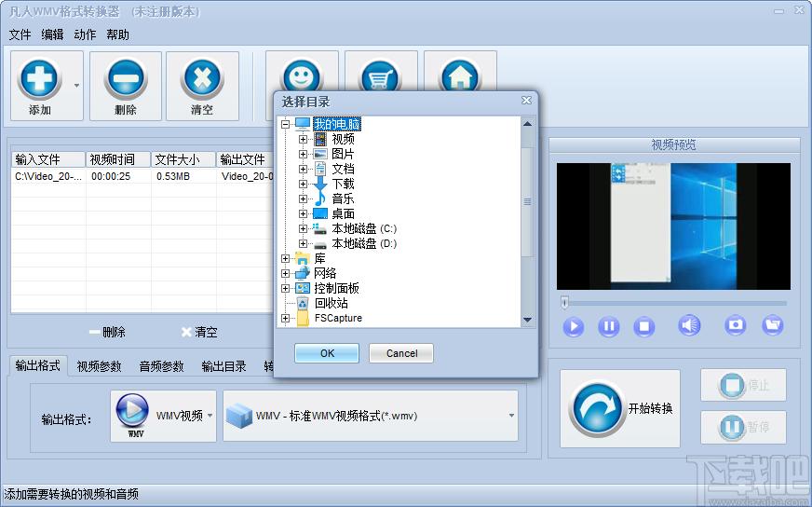Click the 停止 stop button
This screenshot has width=812, height=507.
coord(743,385)
